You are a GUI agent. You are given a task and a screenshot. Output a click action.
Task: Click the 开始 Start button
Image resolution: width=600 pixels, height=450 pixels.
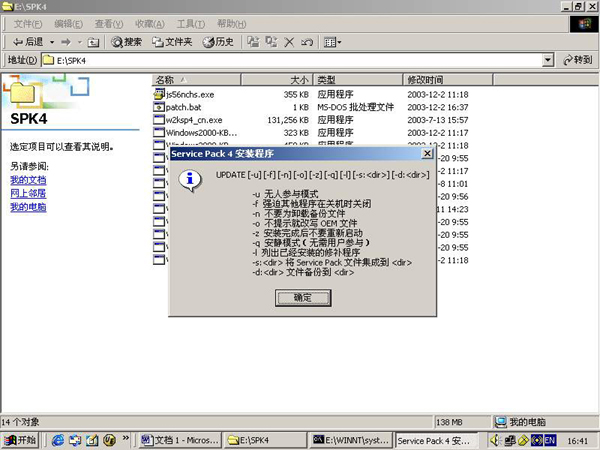click(21, 439)
